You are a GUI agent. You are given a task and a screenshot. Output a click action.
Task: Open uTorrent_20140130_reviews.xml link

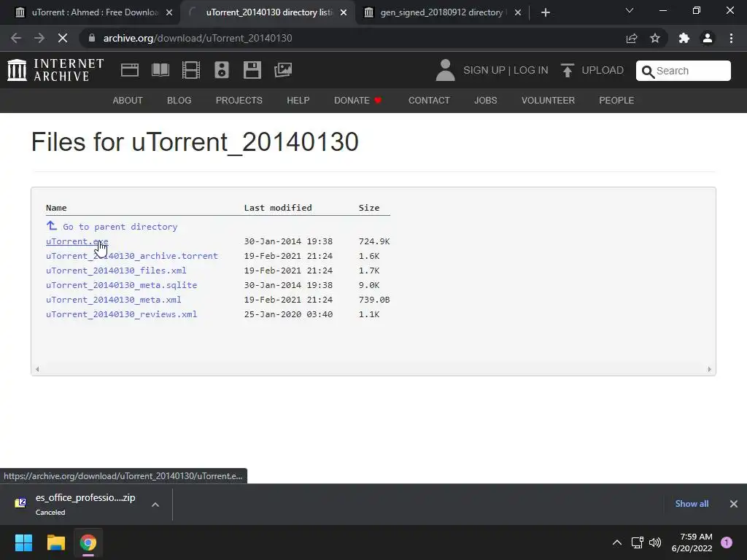click(x=122, y=314)
